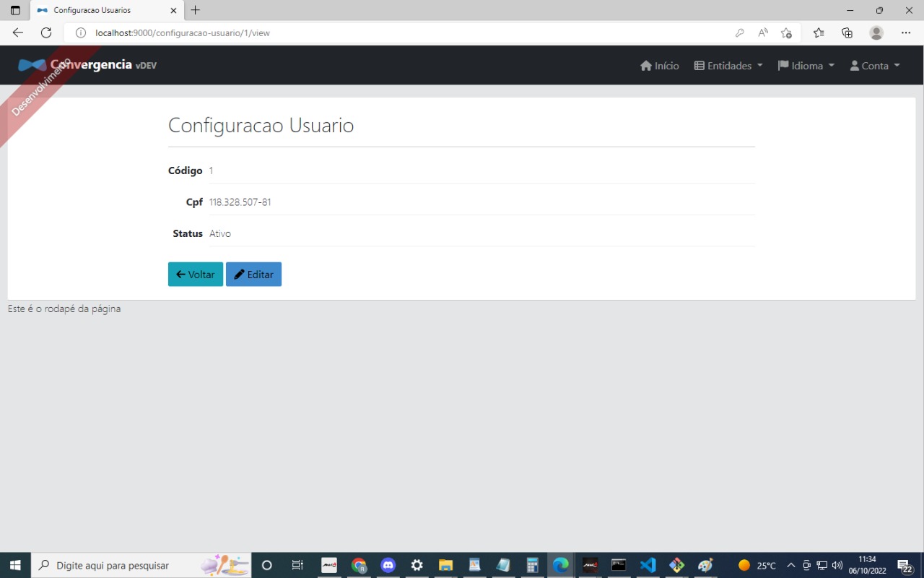The width and height of the screenshot is (924, 578).
Task: Click the user silhouette icon beside Conta
Action: point(855,65)
